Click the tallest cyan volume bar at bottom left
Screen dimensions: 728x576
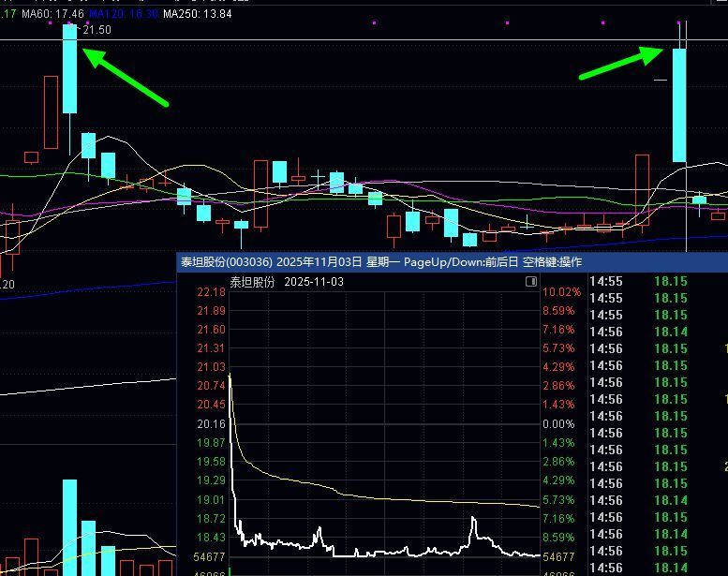click(x=69, y=524)
